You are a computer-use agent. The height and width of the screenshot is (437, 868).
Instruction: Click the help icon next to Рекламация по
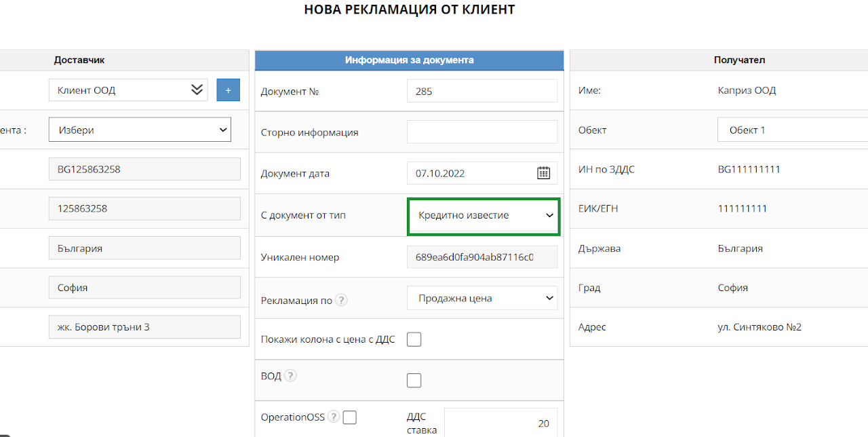click(x=341, y=300)
